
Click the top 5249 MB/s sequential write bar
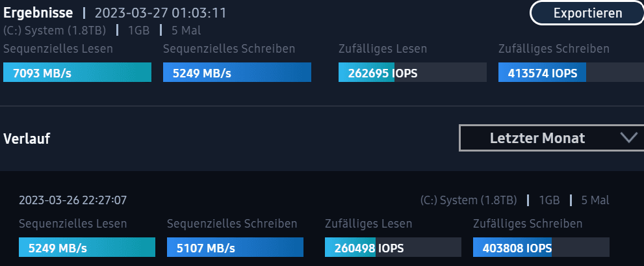pyautogui.click(x=237, y=73)
